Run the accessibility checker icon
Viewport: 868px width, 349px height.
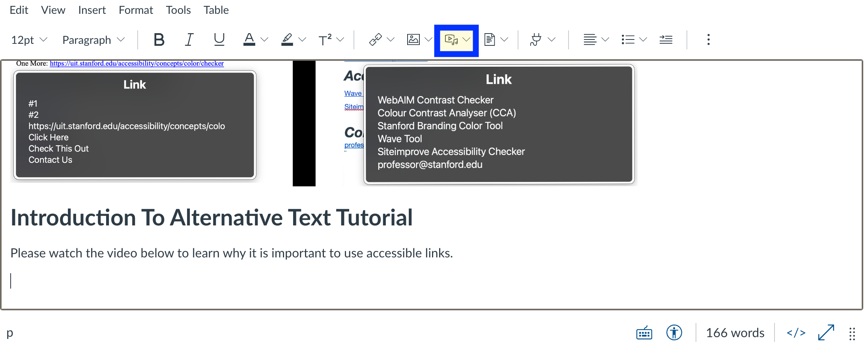click(674, 333)
